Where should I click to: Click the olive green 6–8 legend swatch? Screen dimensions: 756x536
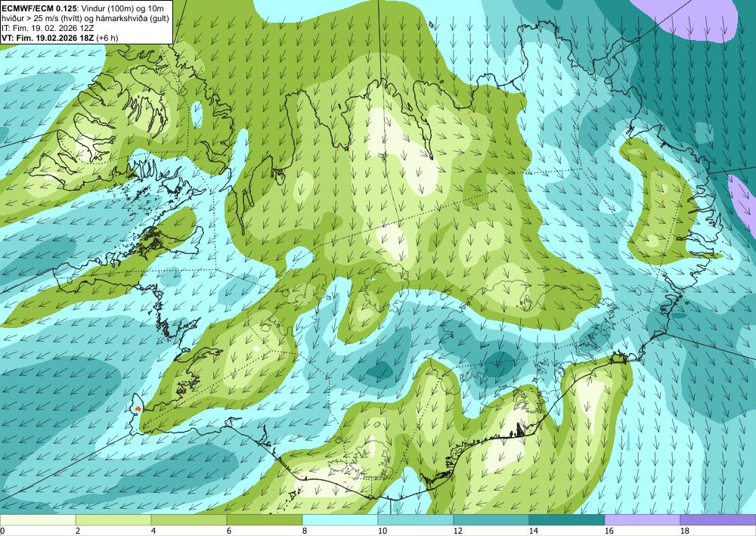[x=265, y=519]
